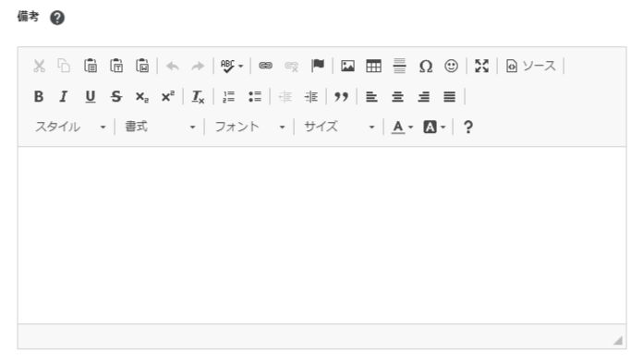Toggle the numbered list

click(228, 97)
